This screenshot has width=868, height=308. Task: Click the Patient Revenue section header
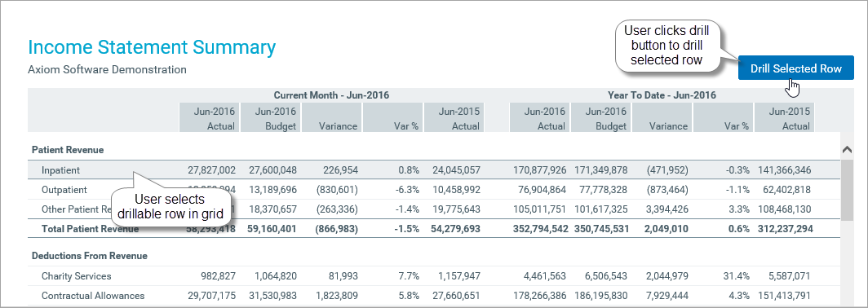click(68, 149)
